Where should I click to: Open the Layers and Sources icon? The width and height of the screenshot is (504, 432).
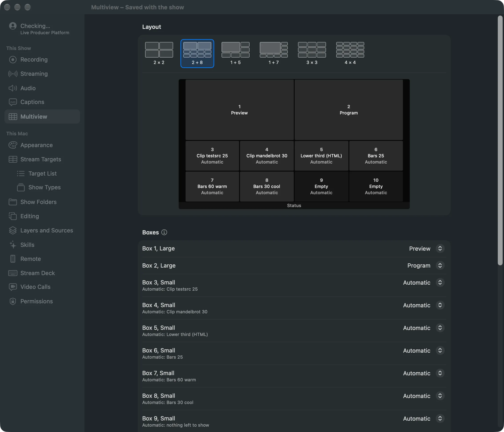(x=13, y=230)
